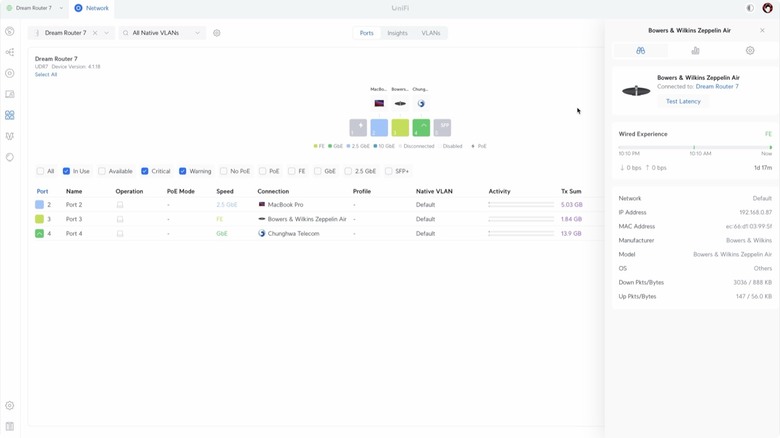Viewport: 780px width, 438px height.
Task: Open the client devices icon in sidebar
Action: [9, 94]
